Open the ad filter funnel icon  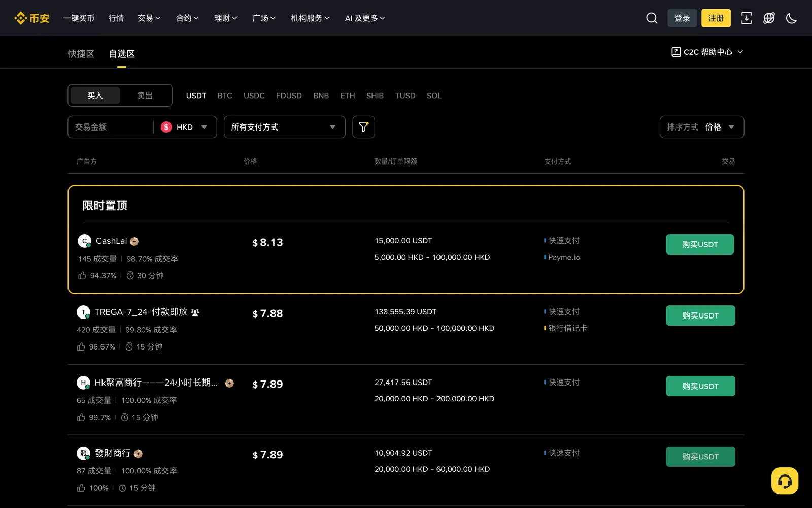point(363,127)
